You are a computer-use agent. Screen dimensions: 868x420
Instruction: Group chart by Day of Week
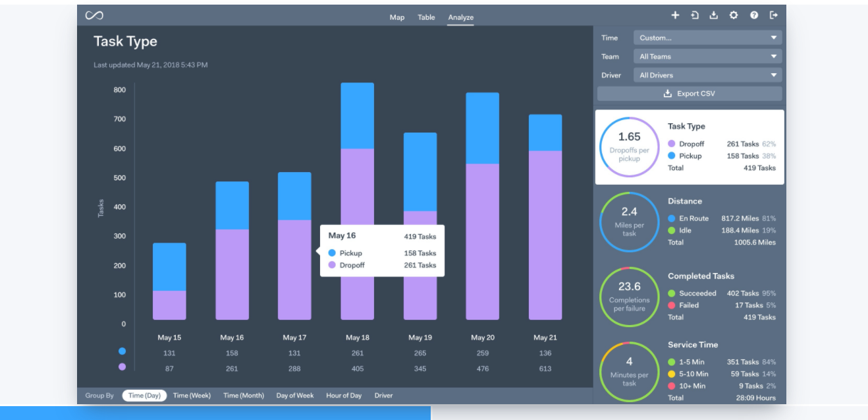[294, 396]
